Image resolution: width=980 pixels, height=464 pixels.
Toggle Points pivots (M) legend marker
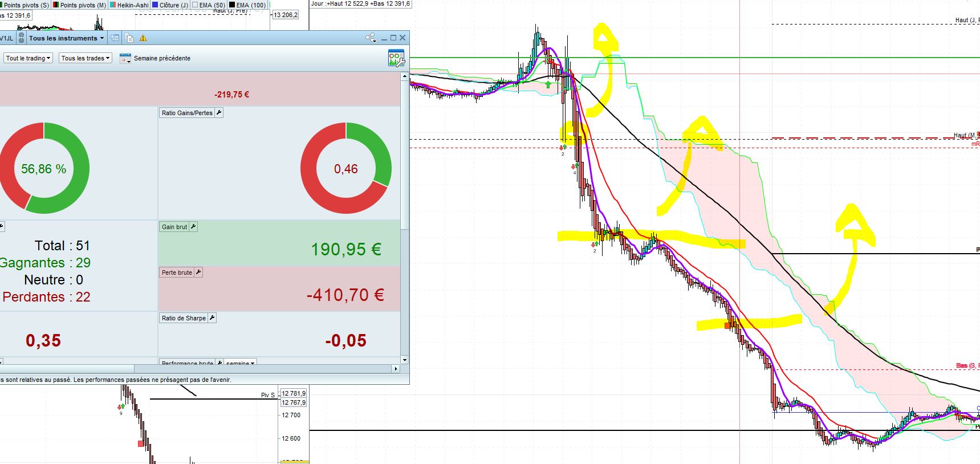(x=56, y=5)
